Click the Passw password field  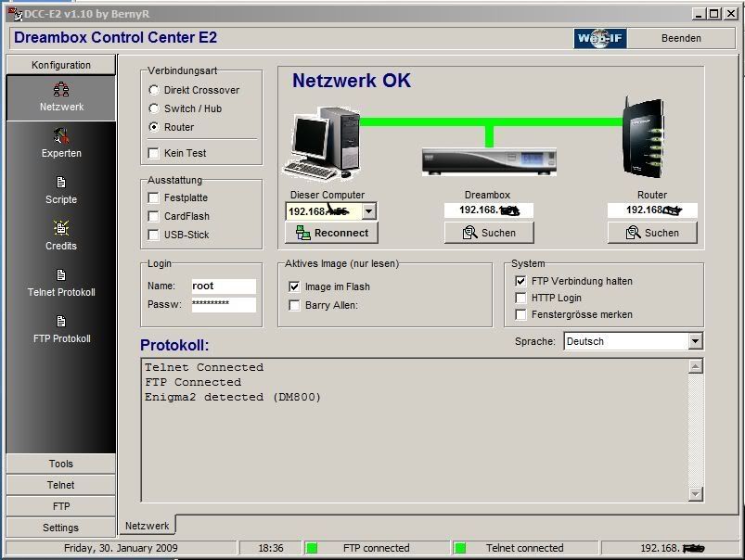click(224, 304)
